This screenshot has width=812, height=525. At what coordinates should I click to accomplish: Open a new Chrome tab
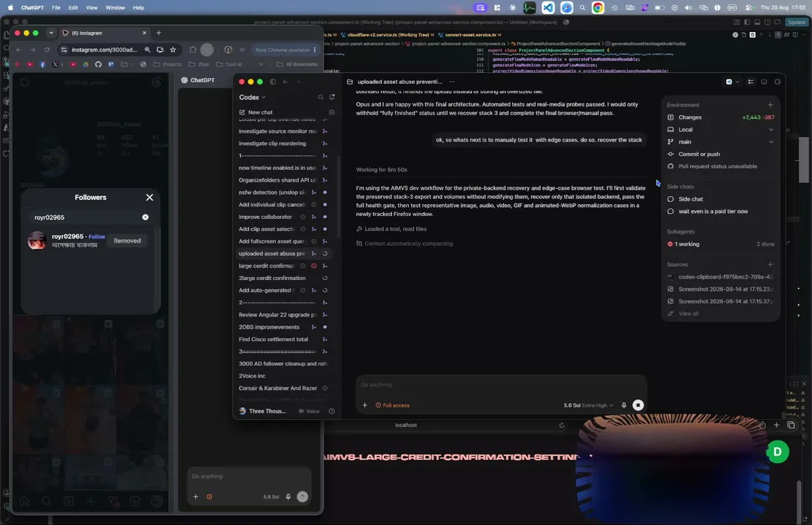(x=158, y=33)
